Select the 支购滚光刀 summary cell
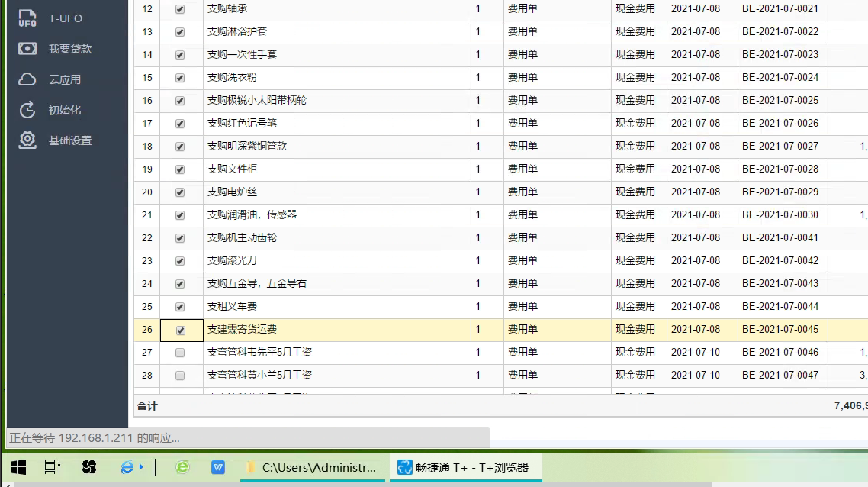Image resolution: width=868 pixels, height=487 pixels. (336, 260)
